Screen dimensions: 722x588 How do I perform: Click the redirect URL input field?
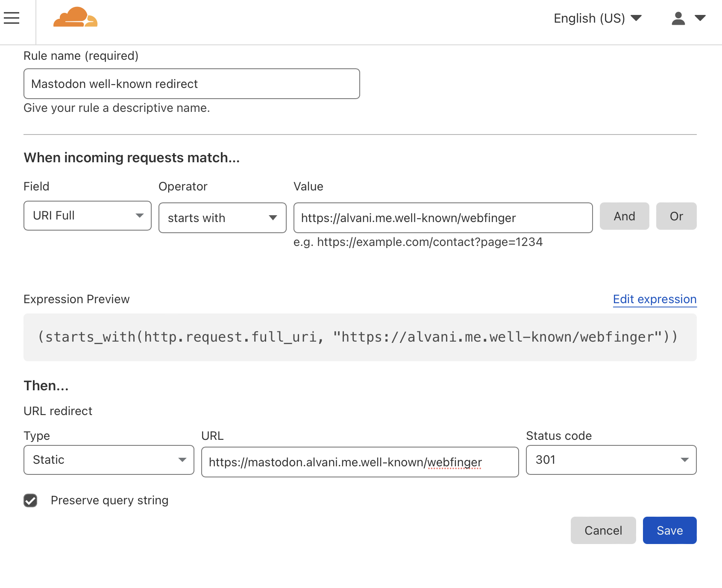click(x=360, y=462)
